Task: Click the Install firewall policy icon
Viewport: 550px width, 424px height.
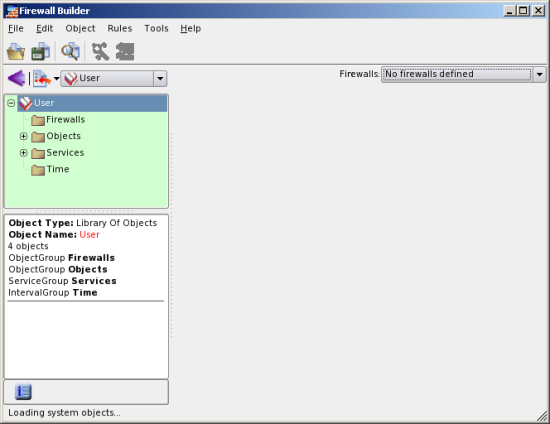Action: pyautogui.click(x=125, y=52)
